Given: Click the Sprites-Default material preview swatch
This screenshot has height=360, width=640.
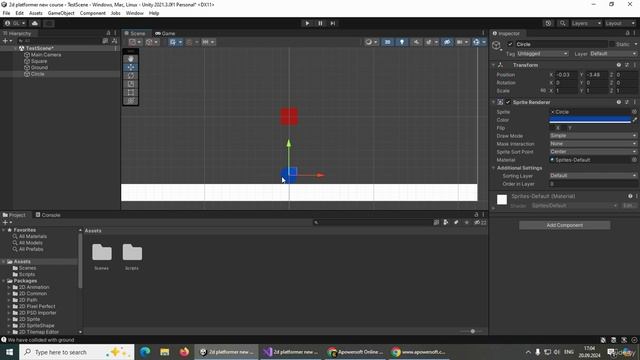Looking at the screenshot, I should (502, 200).
